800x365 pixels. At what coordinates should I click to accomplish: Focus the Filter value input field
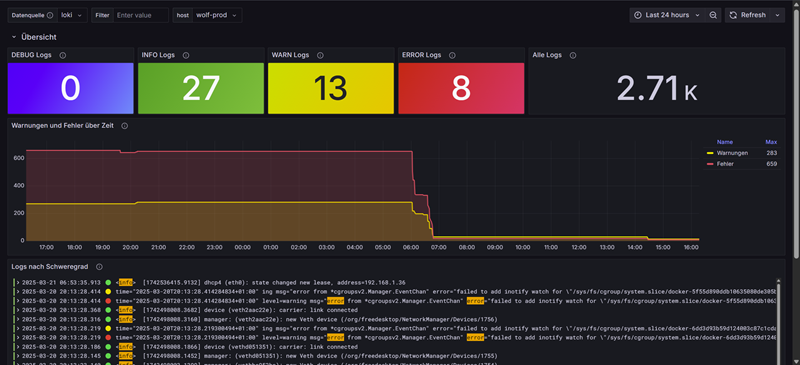click(141, 15)
